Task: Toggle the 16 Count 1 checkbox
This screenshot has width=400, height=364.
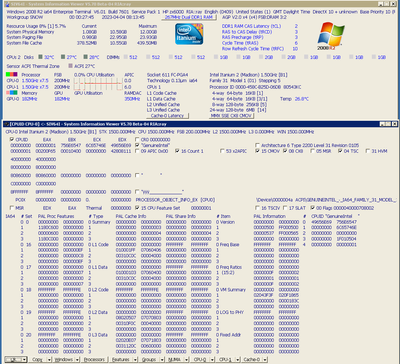Action: point(177,151)
